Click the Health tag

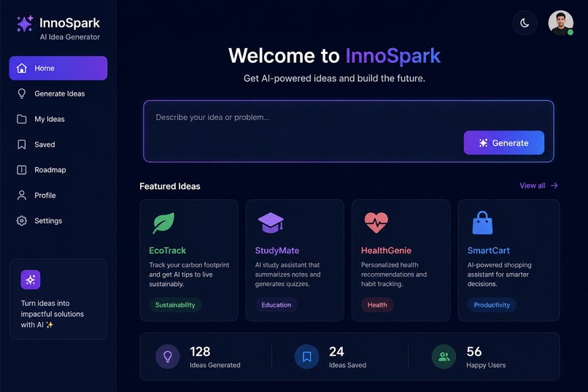[x=377, y=305]
